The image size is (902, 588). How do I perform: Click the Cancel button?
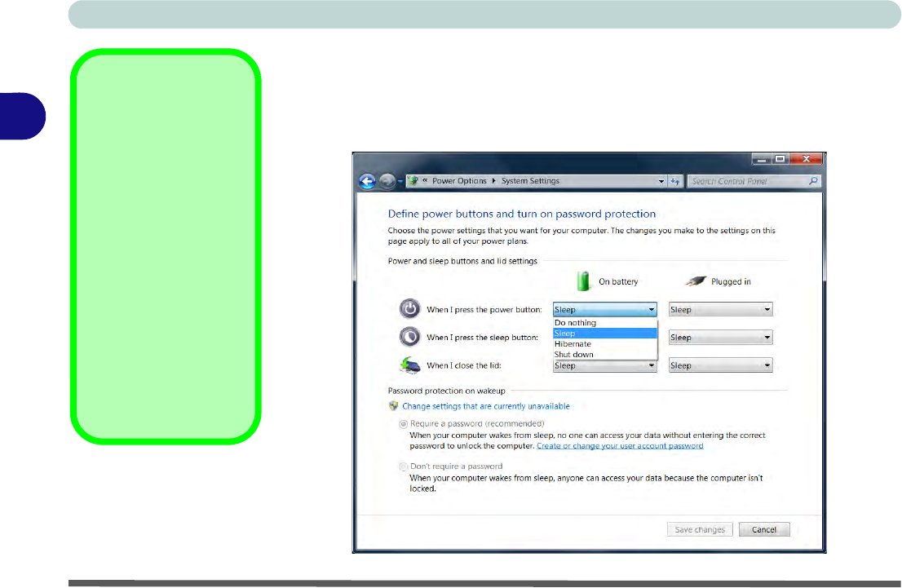[764, 529]
